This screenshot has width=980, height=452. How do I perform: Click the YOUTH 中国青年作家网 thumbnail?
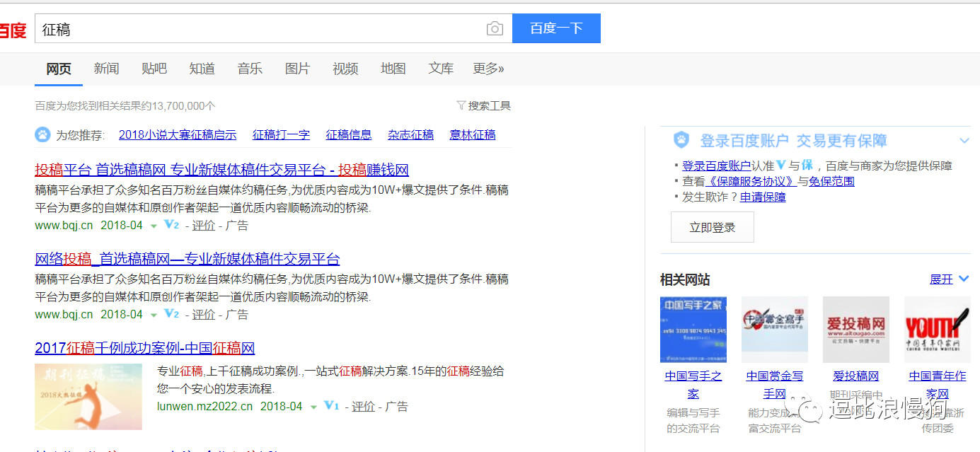click(938, 330)
